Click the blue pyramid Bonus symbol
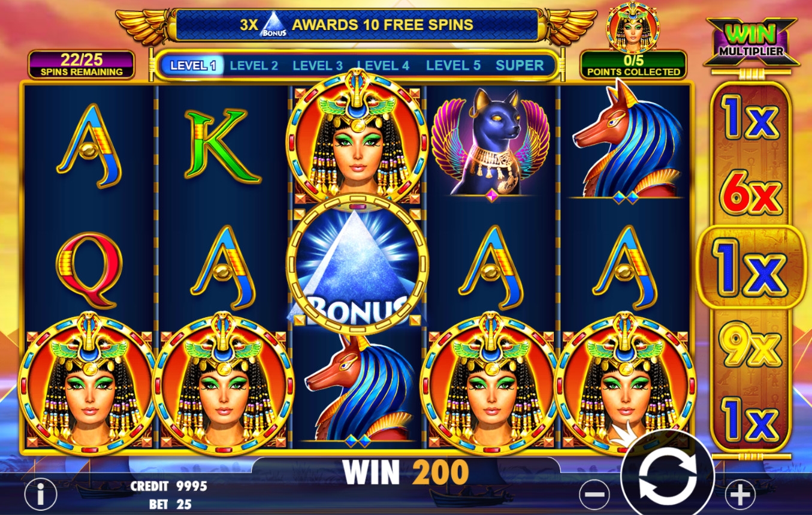Viewport: 812px width, 515px height. (x=357, y=264)
